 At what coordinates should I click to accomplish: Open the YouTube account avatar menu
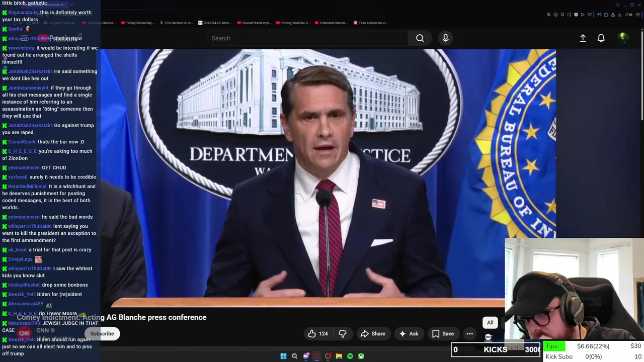(x=622, y=38)
